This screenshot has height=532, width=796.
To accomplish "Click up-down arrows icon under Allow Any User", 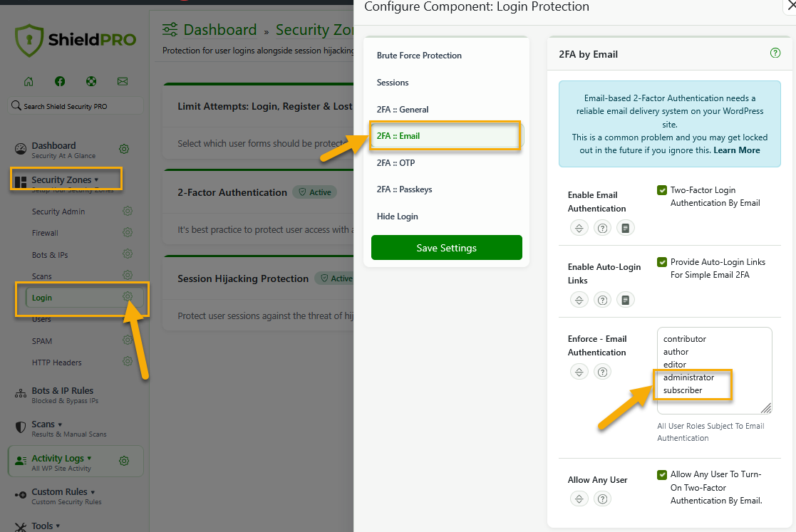I will [x=579, y=499].
